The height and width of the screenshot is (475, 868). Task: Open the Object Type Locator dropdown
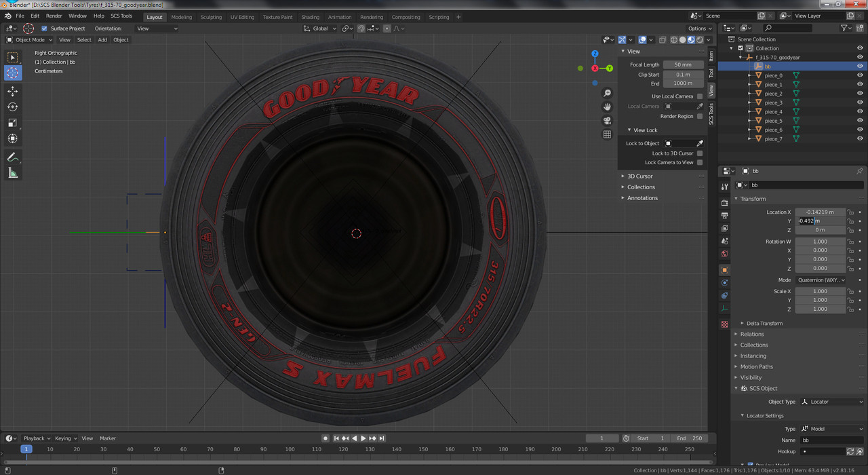pos(832,402)
